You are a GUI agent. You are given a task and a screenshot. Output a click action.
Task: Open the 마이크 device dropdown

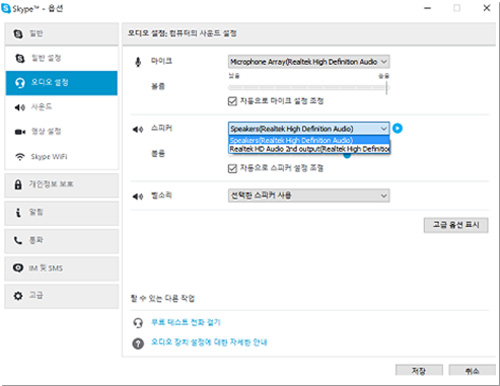coord(309,62)
